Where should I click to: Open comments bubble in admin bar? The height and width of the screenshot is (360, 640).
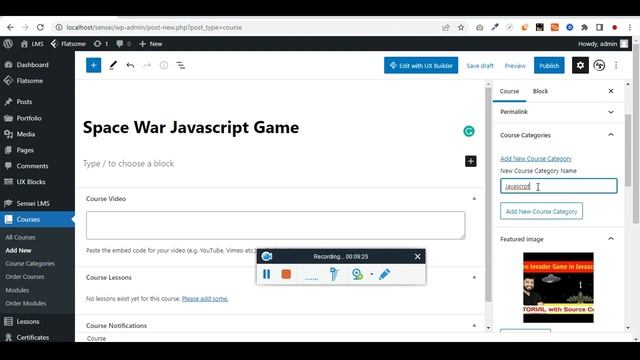tap(124, 44)
